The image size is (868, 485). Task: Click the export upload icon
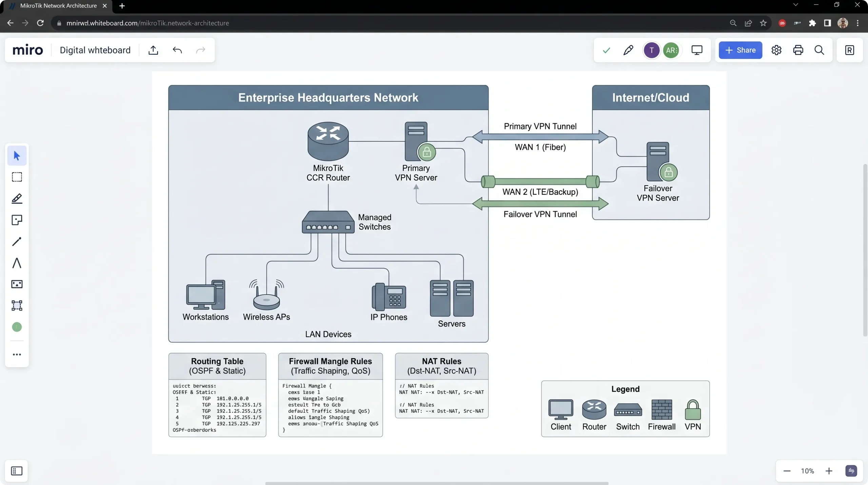[x=153, y=50]
